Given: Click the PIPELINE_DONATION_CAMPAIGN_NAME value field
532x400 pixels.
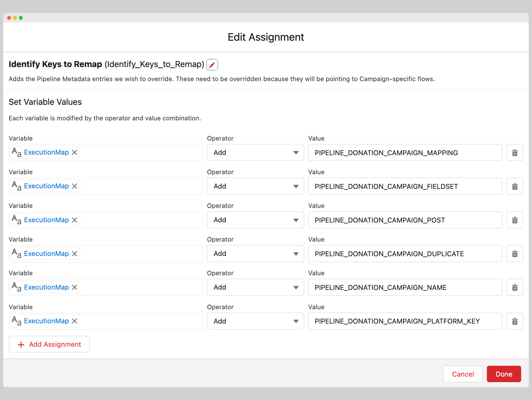Looking at the screenshot, I should 405,287.
